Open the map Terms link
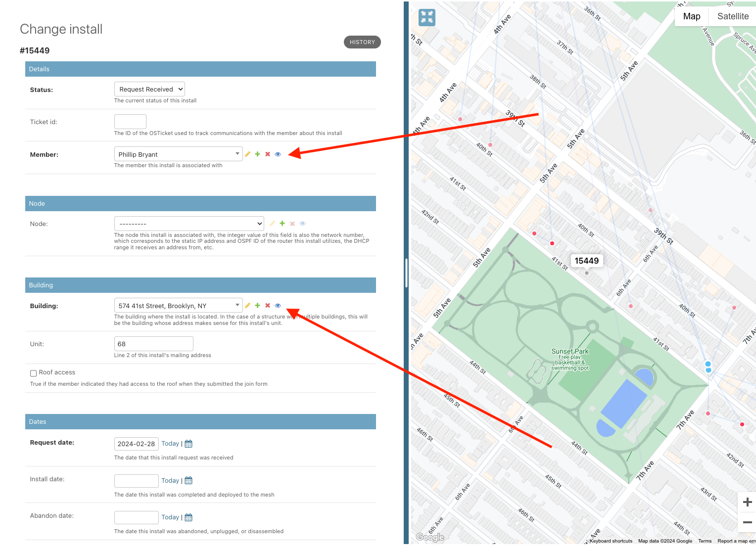This screenshot has width=756, height=549. tap(705, 541)
